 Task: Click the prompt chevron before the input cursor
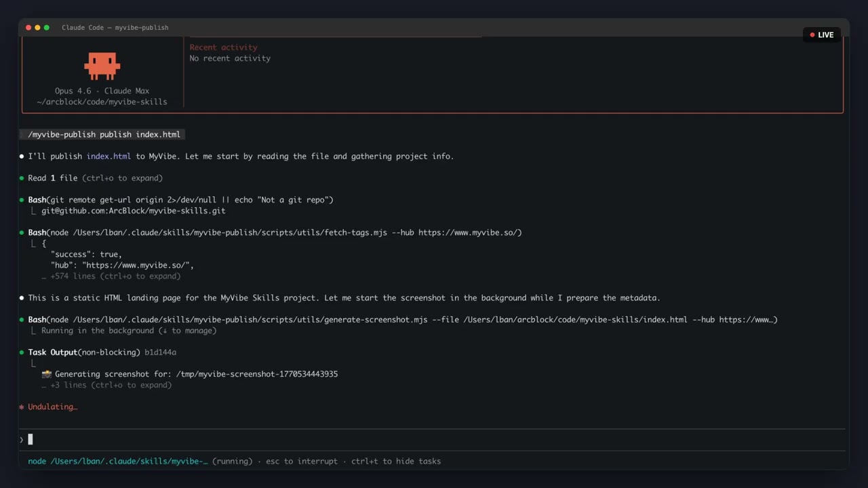(22, 440)
